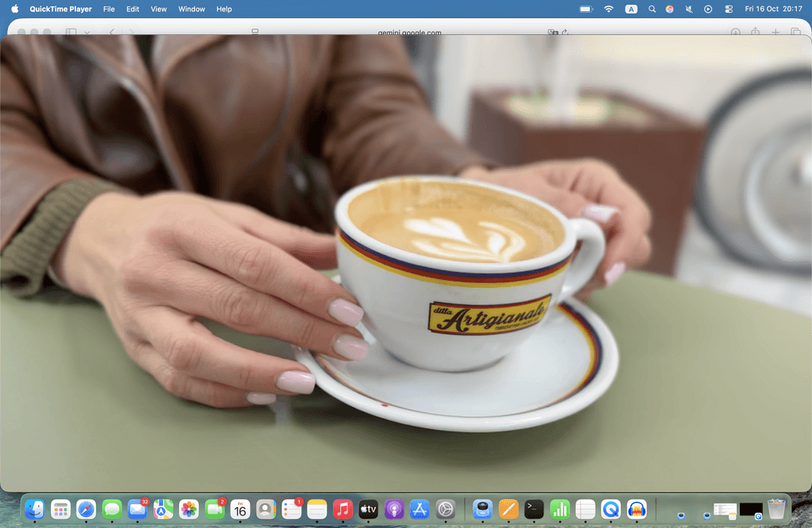The width and height of the screenshot is (812, 528).
Task: Open Spotlight search in menu bar
Action: coord(652,9)
